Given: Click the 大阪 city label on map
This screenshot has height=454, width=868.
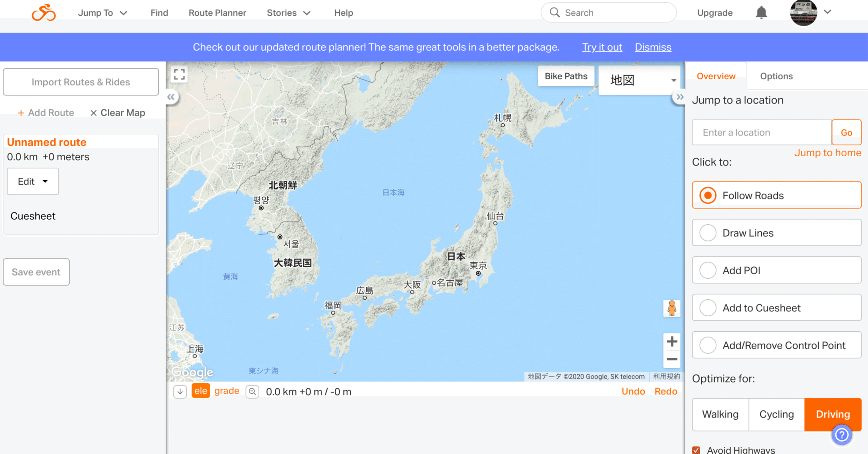Looking at the screenshot, I should point(412,284).
